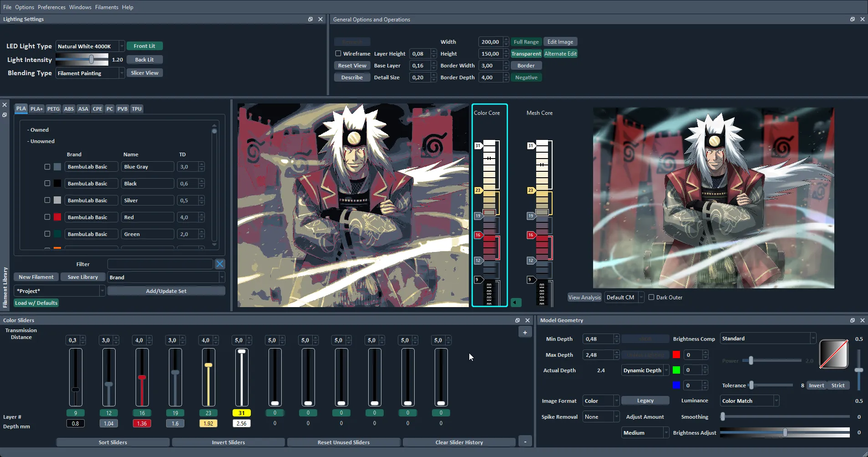This screenshot has width=868, height=457.
Task: Click the Add/Update Set button
Action: pos(166,291)
